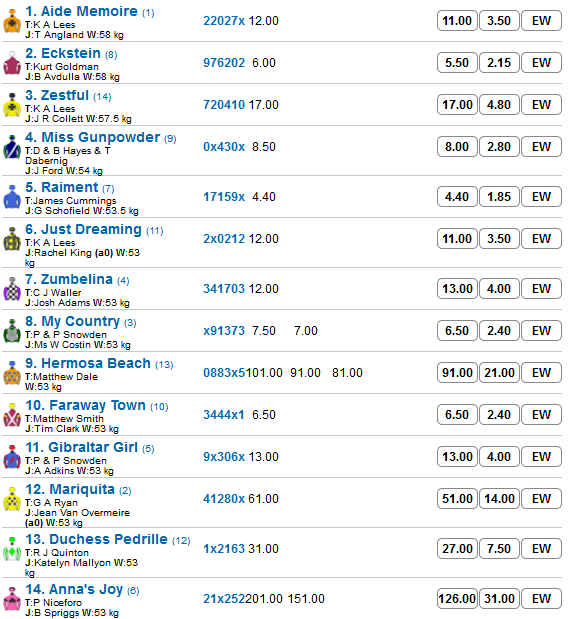Pick win odds 8.00 on Miss Gunpowder
This screenshot has height=619, width=568.
click(x=457, y=146)
